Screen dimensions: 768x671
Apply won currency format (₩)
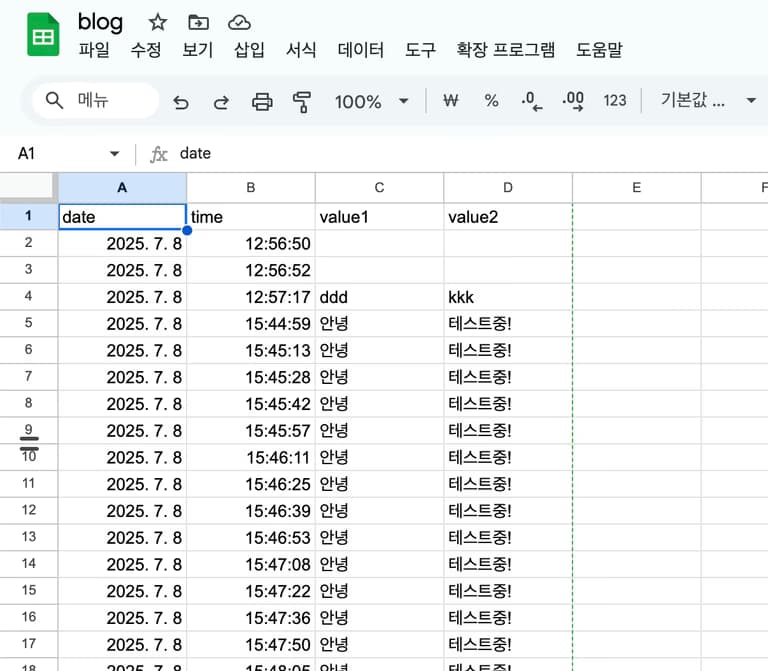[450, 100]
